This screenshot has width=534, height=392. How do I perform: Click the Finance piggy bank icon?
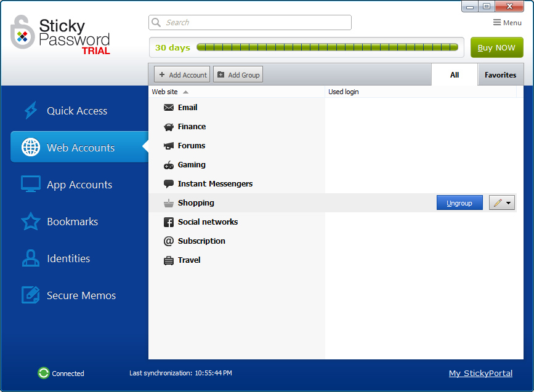pyautogui.click(x=169, y=127)
